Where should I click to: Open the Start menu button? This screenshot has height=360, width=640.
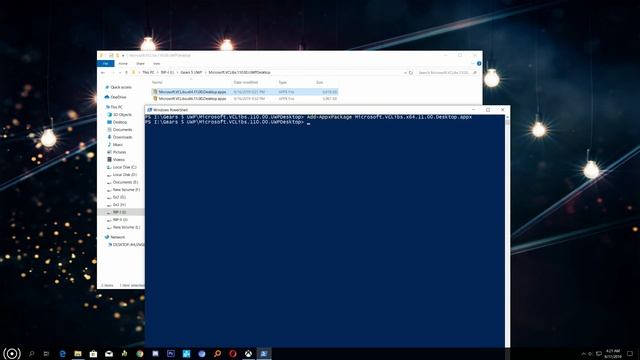coord(12,353)
